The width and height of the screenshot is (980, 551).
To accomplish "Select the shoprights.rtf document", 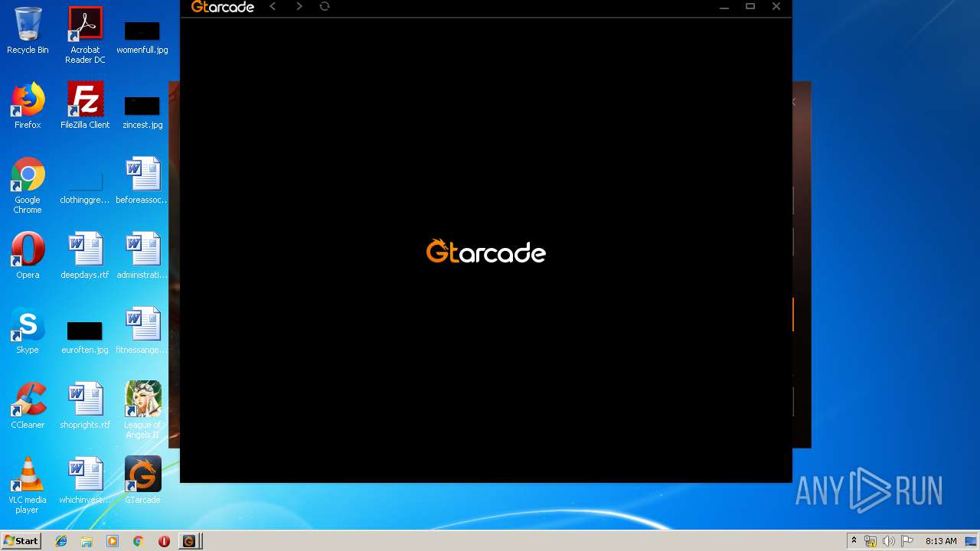I will (x=85, y=406).
